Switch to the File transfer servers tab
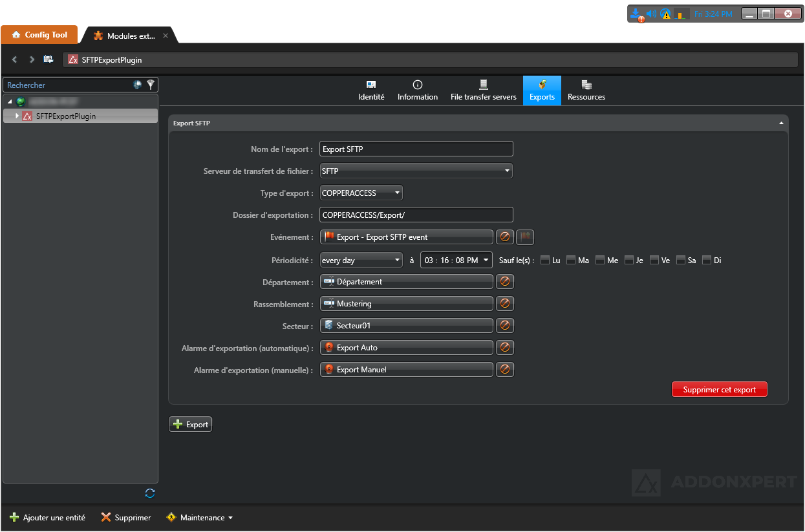 tap(483, 90)
